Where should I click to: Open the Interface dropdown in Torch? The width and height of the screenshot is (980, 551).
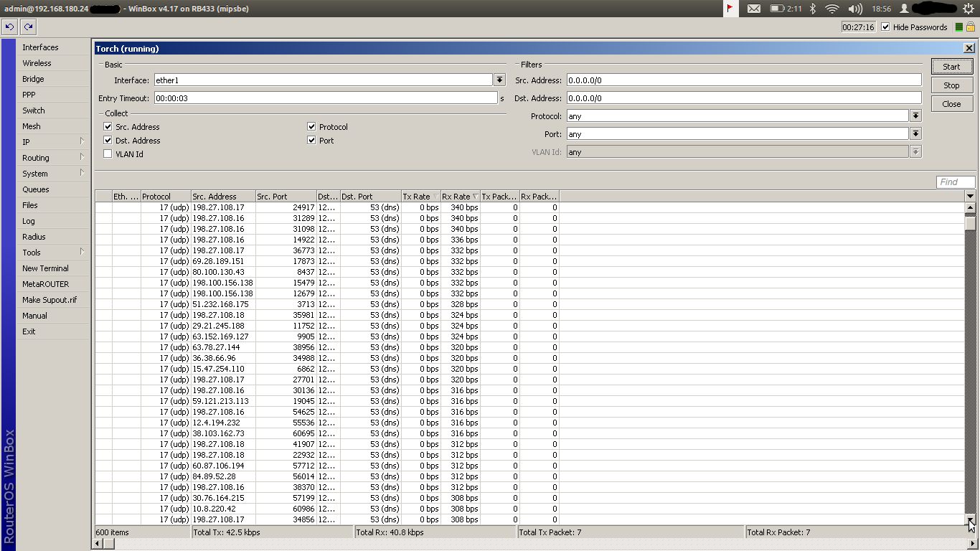pyautogui.click(x=499, y=80)
